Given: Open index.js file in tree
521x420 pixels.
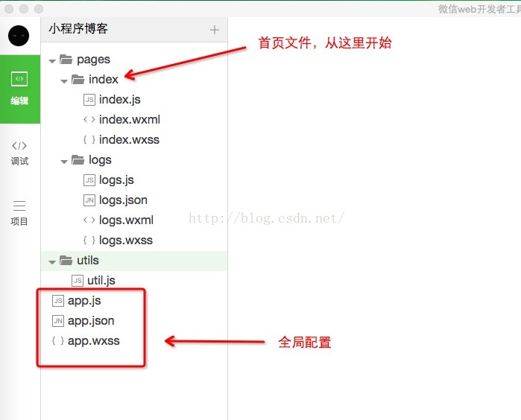Looking at the screenshot, I should click(x=119, y=100).
